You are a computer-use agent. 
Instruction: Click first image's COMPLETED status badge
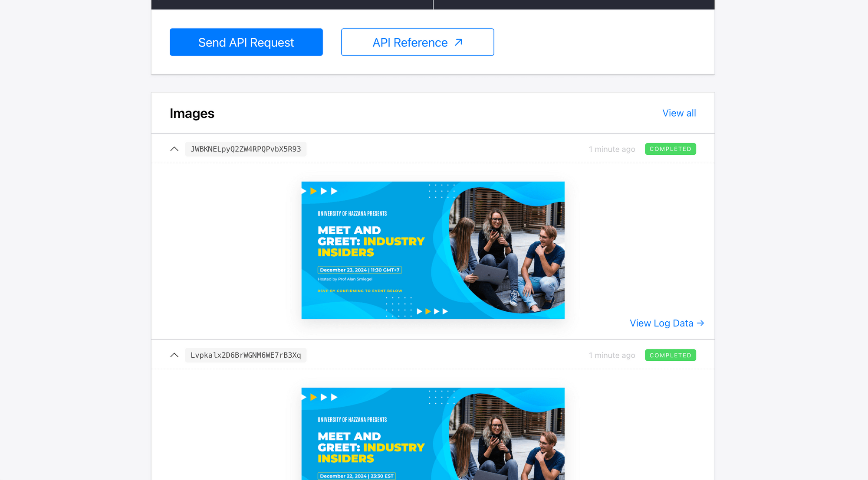(x=670, y=149)
